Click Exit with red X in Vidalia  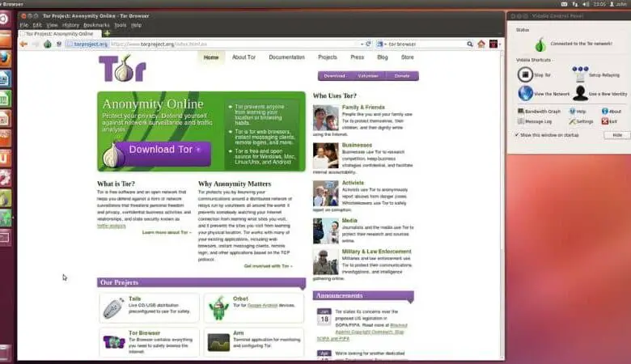[x=609, y=121]
